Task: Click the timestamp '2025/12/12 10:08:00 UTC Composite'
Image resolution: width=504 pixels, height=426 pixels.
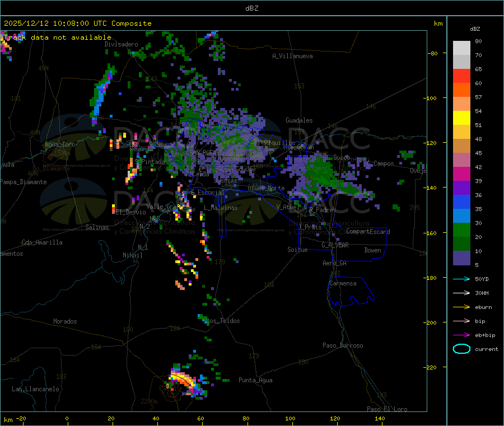Action: pos(77,24)
